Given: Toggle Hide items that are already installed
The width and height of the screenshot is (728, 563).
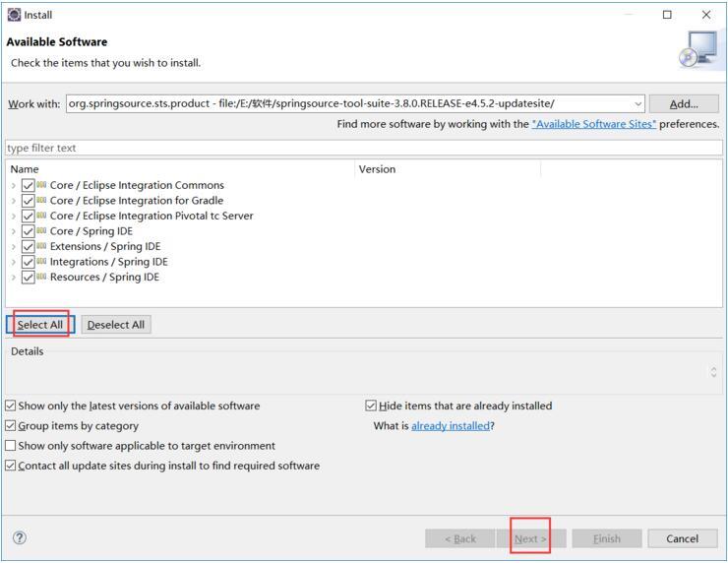Looking at the screenshot, I should 371,406.
